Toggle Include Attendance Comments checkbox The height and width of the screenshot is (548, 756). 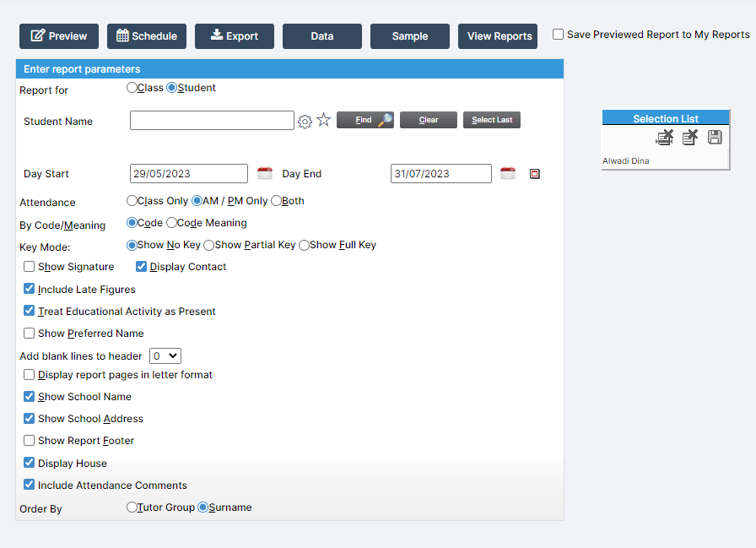click(x=29, y=485)
